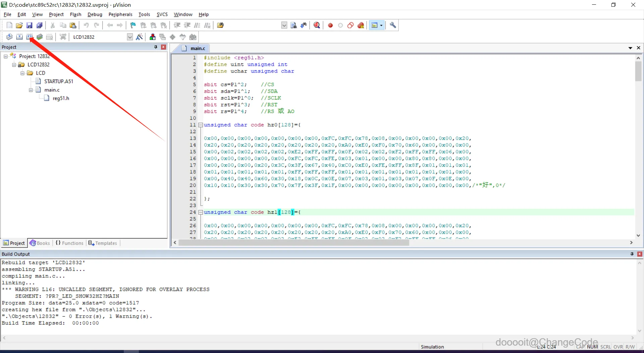The image size is (644, 353).
Task: Switch to the Functions tab
Action: click(x=70, y=243)
